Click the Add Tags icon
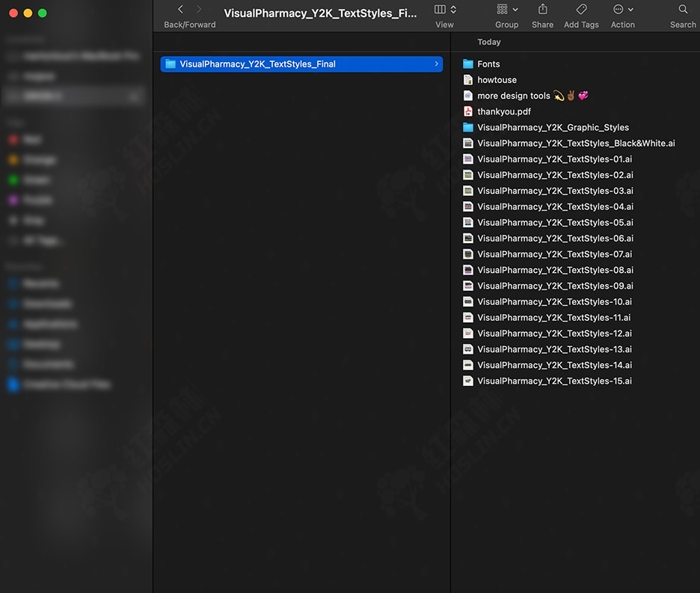Screen dimensions: 700x593 coord(581,9)
